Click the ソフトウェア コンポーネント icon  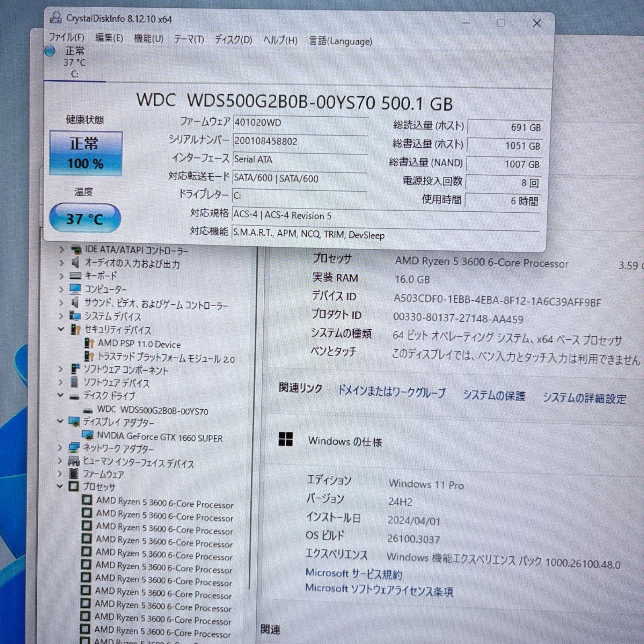[75, 369]
